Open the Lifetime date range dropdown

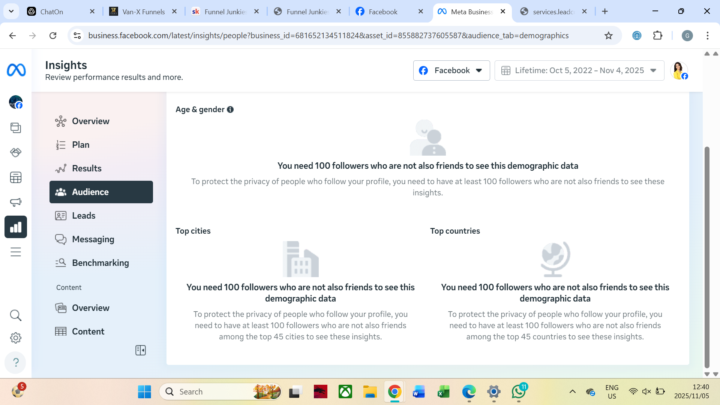(579, 70)
